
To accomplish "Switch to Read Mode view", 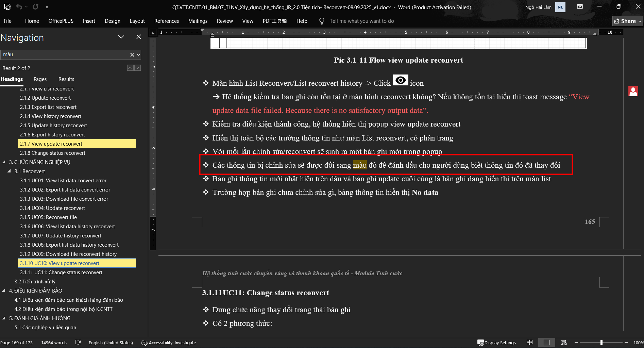I will tap(529, 343).
